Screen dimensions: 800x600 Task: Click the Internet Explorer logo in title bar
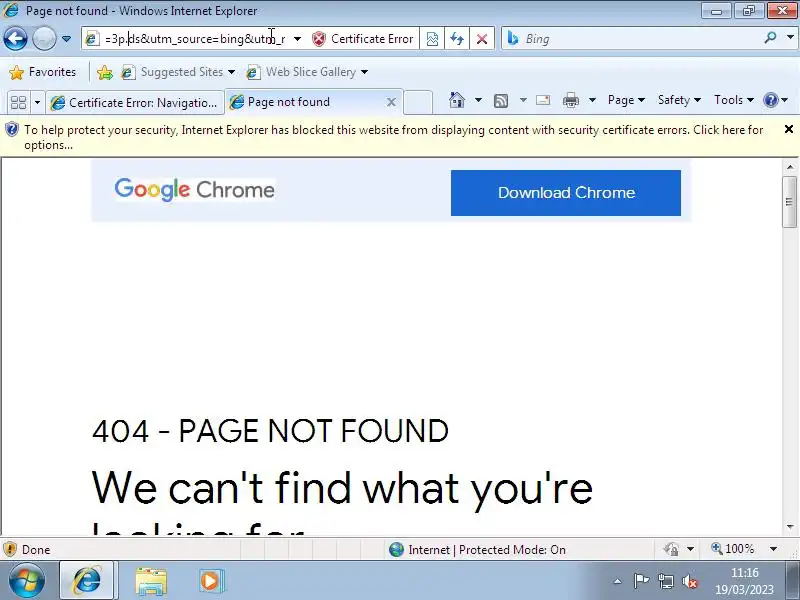click(11, 10)
